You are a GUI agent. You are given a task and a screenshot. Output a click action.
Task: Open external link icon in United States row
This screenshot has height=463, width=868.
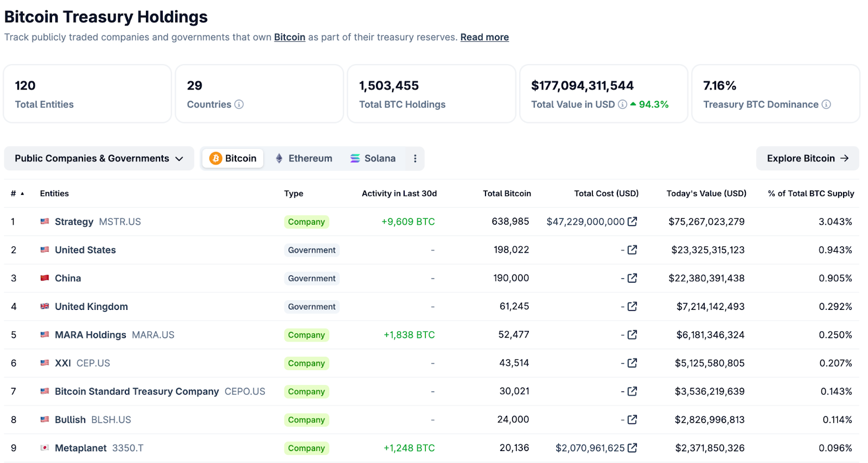pyautogui.click(x=632, y=250)
